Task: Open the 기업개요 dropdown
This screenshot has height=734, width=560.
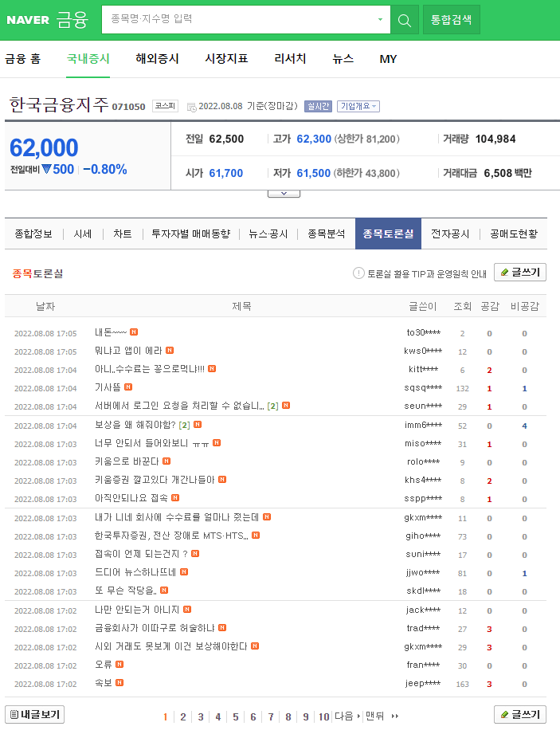Action: click(358, 106)
